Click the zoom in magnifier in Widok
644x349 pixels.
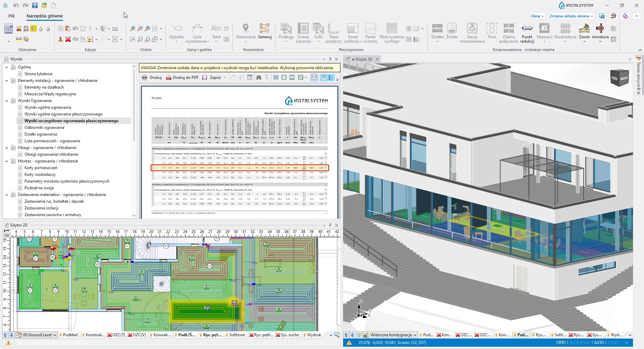132,29
